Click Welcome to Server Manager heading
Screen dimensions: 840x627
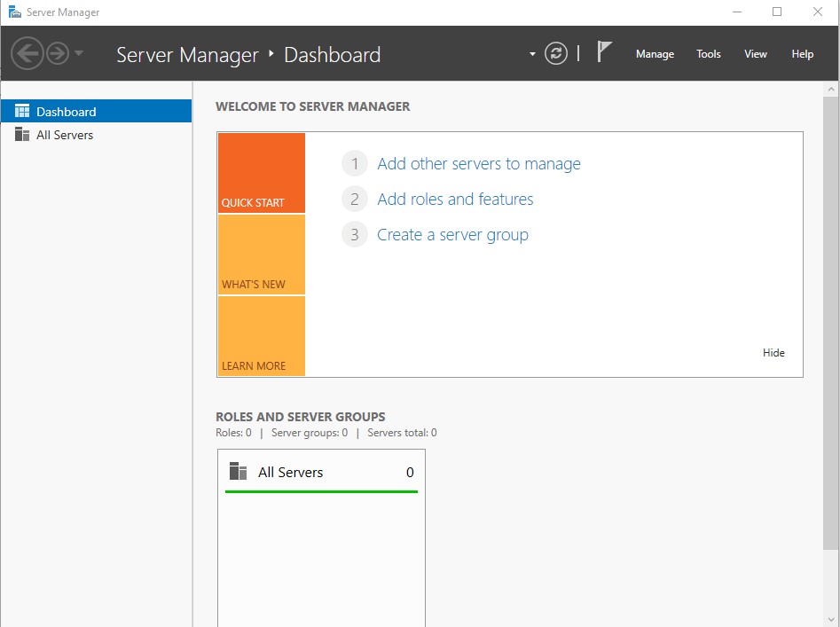point(313,106)
